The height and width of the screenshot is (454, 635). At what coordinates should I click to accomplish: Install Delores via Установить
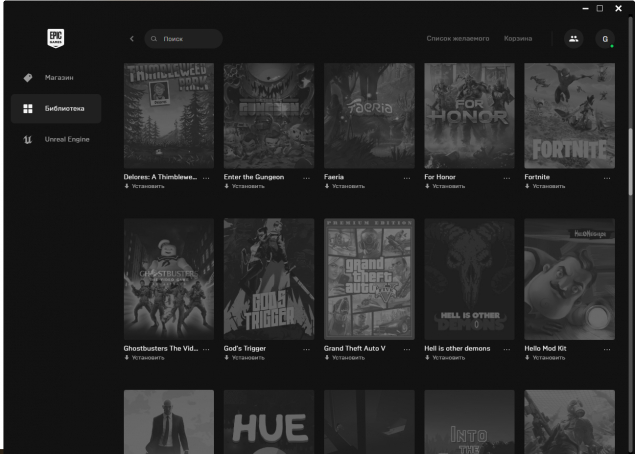coord(144,186)
